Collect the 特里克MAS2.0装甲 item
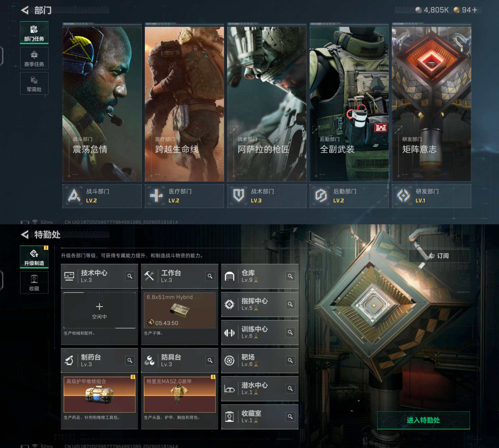The height and width of the screenshot is (448, 499). point(180,395)
